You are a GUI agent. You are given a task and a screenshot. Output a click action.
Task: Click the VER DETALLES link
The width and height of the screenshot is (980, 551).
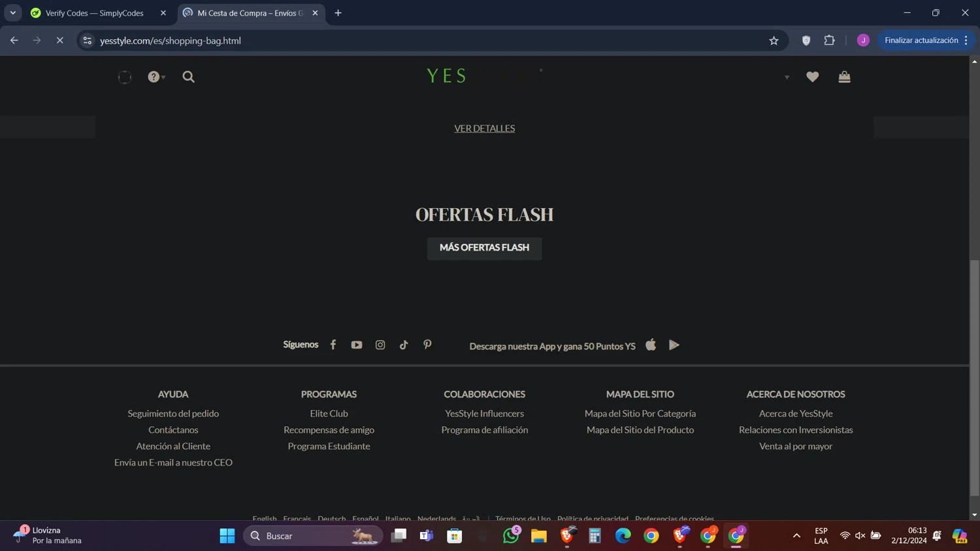484,129
